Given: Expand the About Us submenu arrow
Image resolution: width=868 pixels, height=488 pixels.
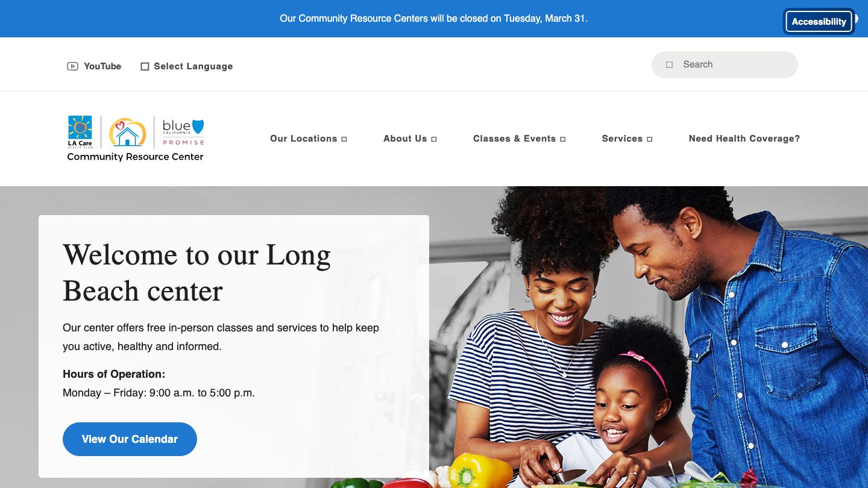Looking at the screenshot, I should [x=434, y=139].
